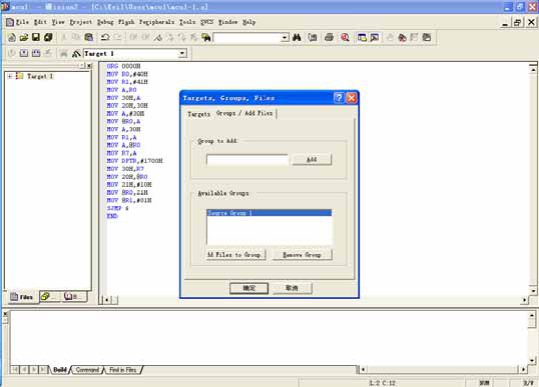Click the Add button next to group field
The width and height of the screenshot is (539, 387).
[x=311, y=159]
